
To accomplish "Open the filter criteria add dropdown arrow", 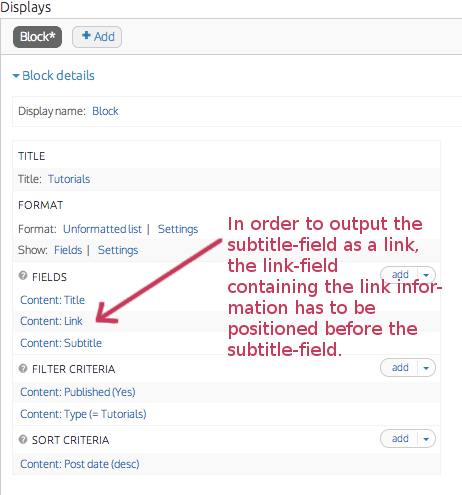I will point(426,368).
